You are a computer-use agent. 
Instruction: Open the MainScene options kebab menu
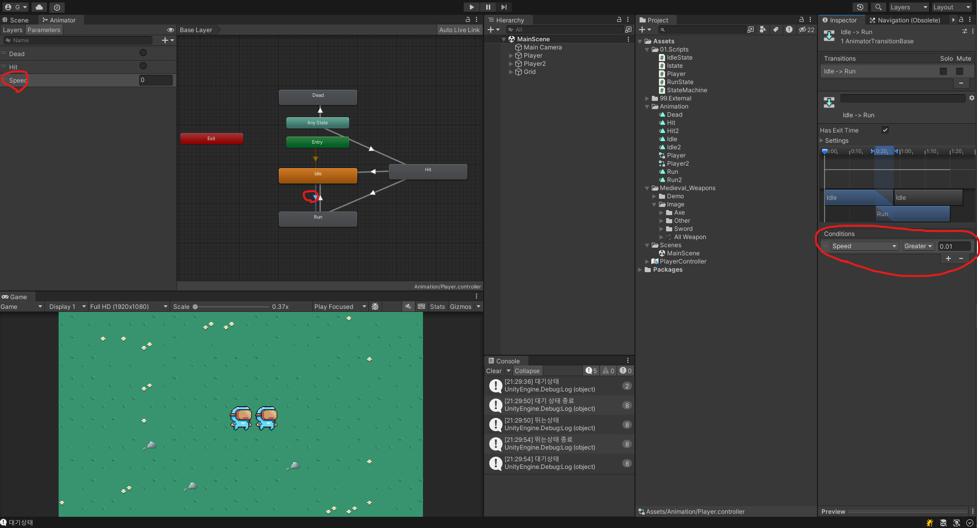[x=628, y=39]
